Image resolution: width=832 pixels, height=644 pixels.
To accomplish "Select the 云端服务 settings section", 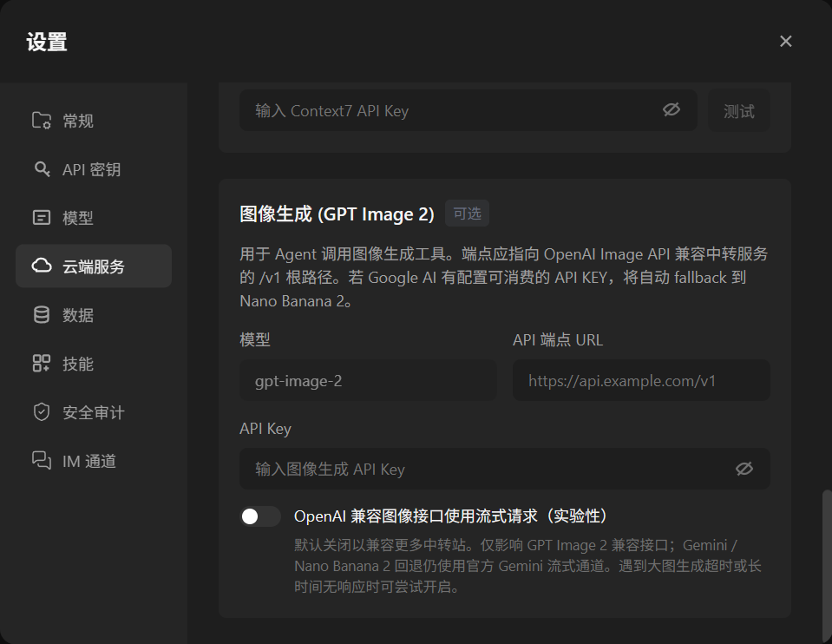I will pos(94,266).
